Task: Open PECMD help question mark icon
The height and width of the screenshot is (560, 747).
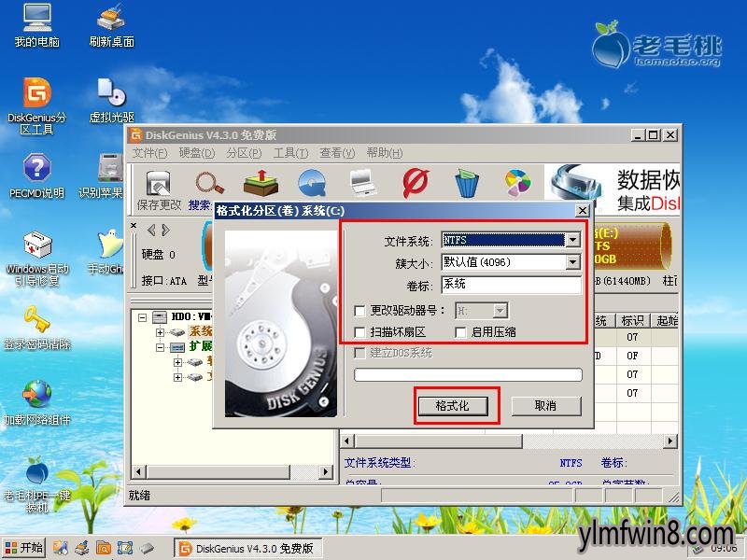Action: tap(36, 175)
